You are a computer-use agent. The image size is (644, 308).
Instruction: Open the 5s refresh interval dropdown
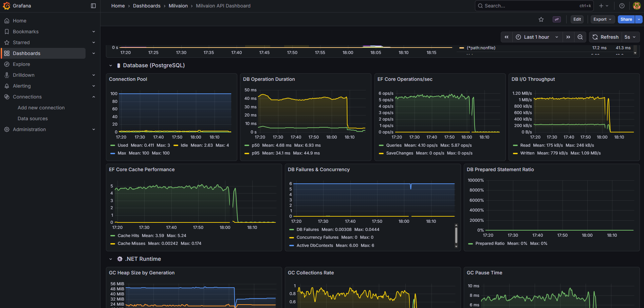point(630,37)
